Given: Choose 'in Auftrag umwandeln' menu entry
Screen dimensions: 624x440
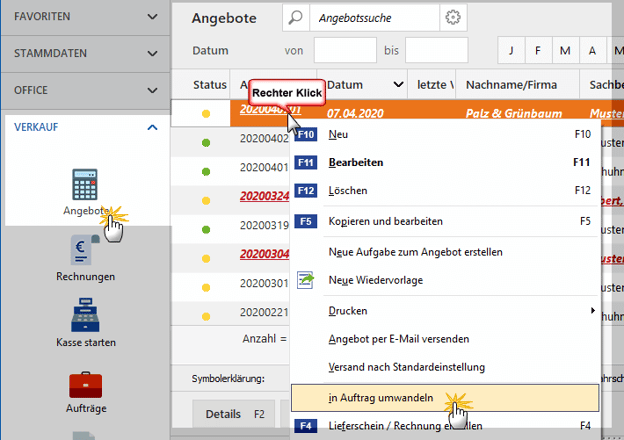Looking at the screenshot, I should pyautogui.click(x=381, y=398).
